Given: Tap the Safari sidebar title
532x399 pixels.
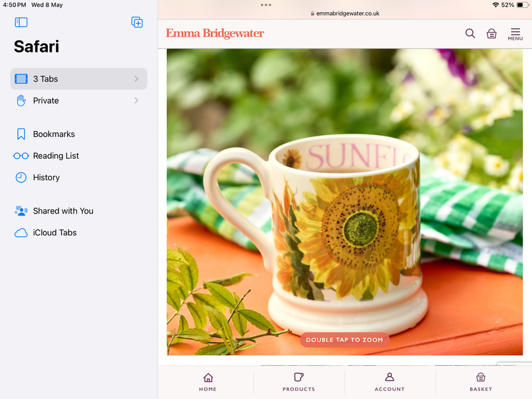Looking at the screenshot, I should (37, 47).
